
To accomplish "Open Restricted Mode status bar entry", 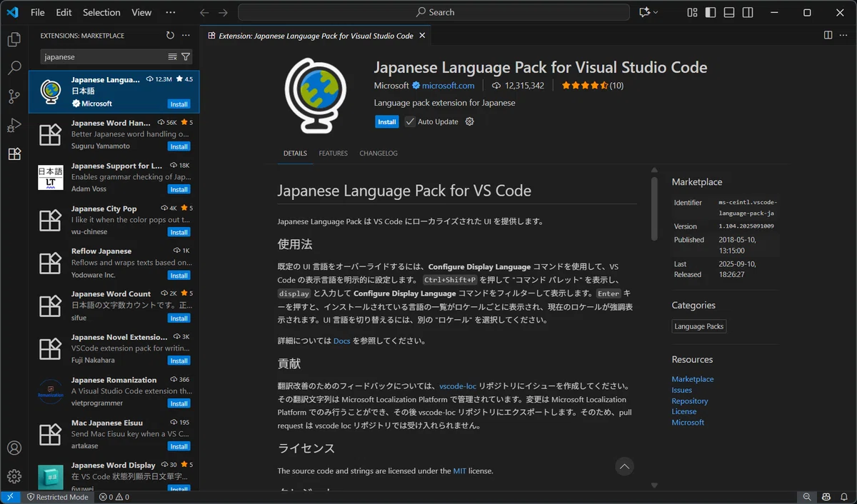I will click(x=57, y=497).
